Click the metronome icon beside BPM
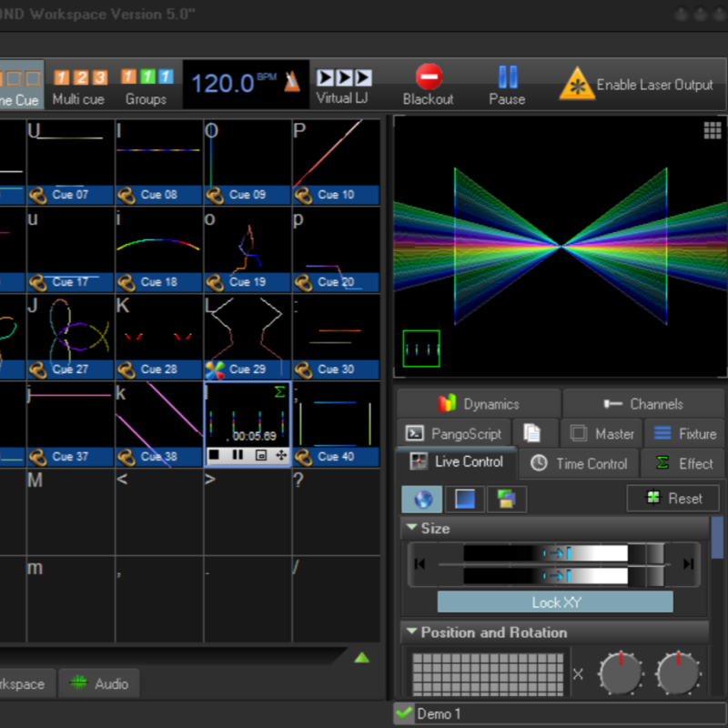This screenshot has width=728, height=728. 292,83
